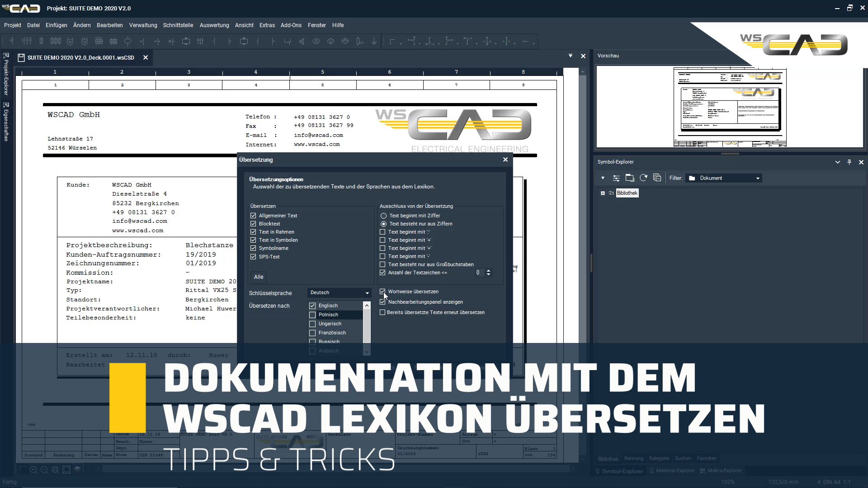Select the crossed-circle lamp symbol tool
The image size is (868, 488).
[x=316, y=42]
